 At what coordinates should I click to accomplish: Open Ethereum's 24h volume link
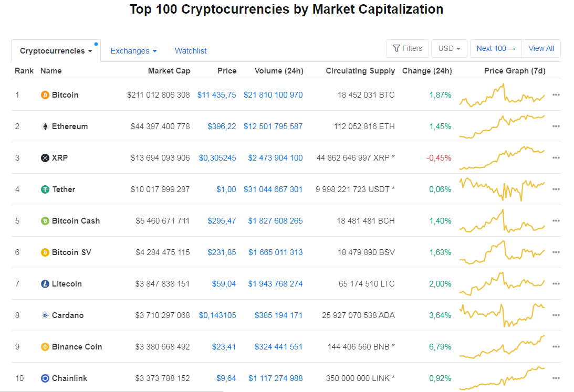[x=273, y=126]
